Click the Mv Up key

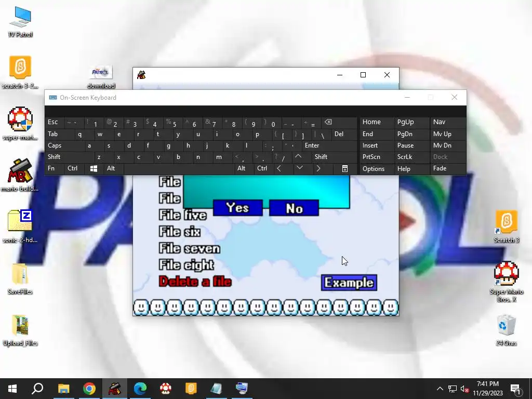tap(448, 135)
